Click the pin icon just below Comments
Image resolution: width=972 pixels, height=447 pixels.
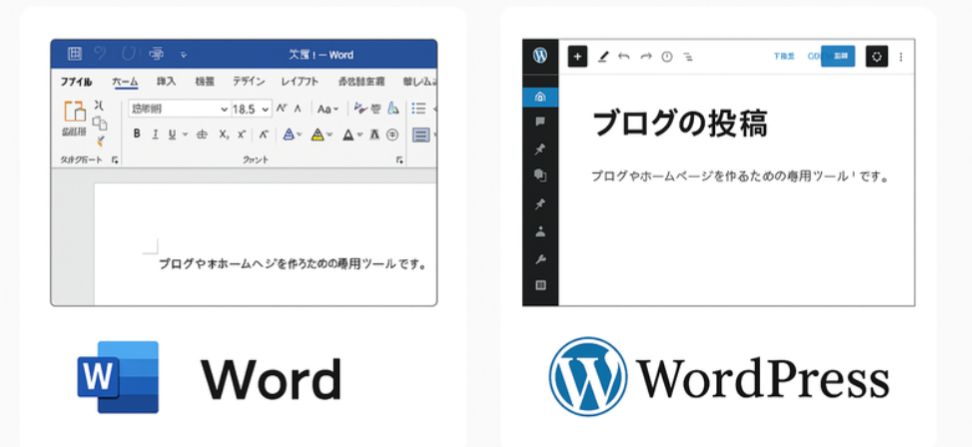[x=540, y=149]
